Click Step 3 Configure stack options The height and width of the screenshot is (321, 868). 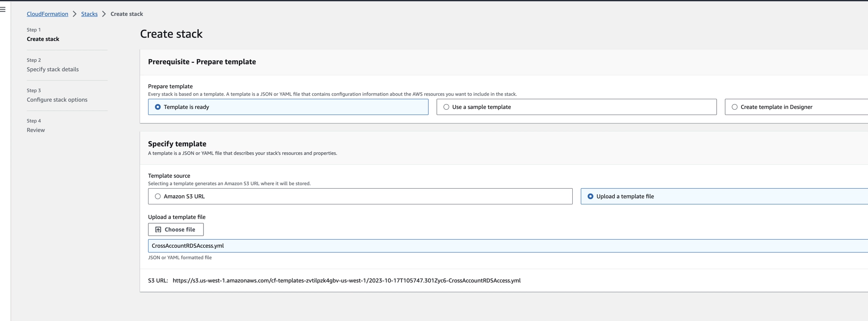[57, 100]
